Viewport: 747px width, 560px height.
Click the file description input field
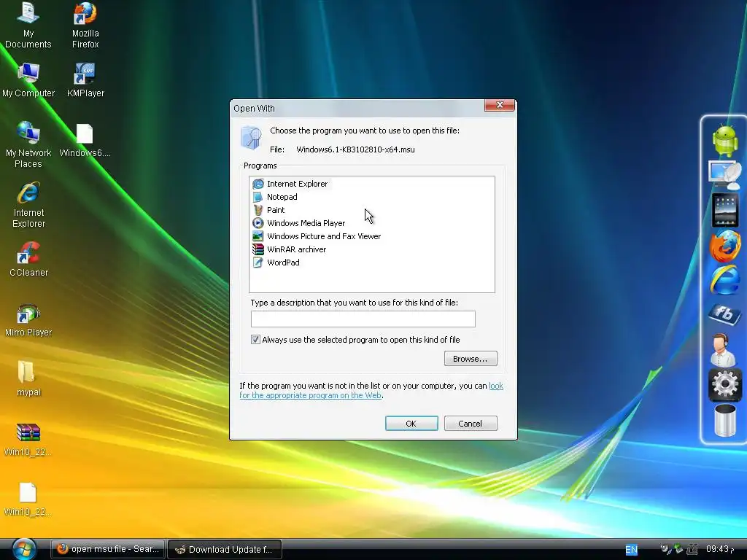[x=363, y=319]
